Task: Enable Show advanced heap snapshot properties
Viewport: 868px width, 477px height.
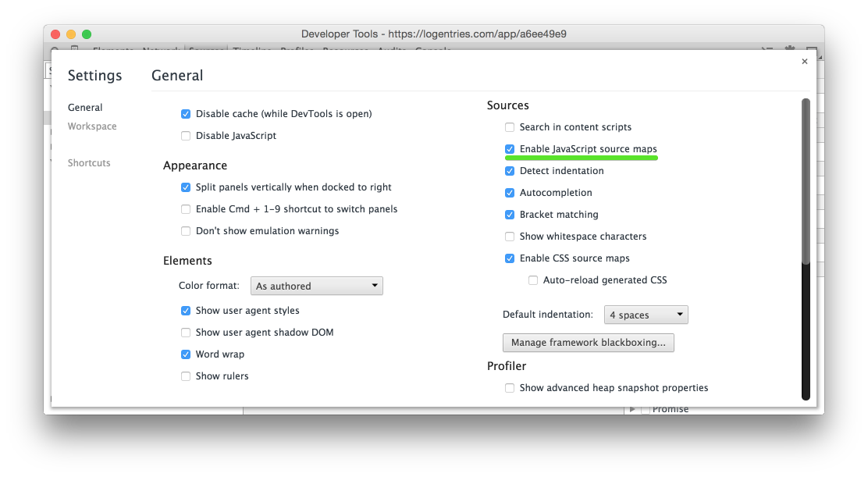Action: click(x=510, y=388)
